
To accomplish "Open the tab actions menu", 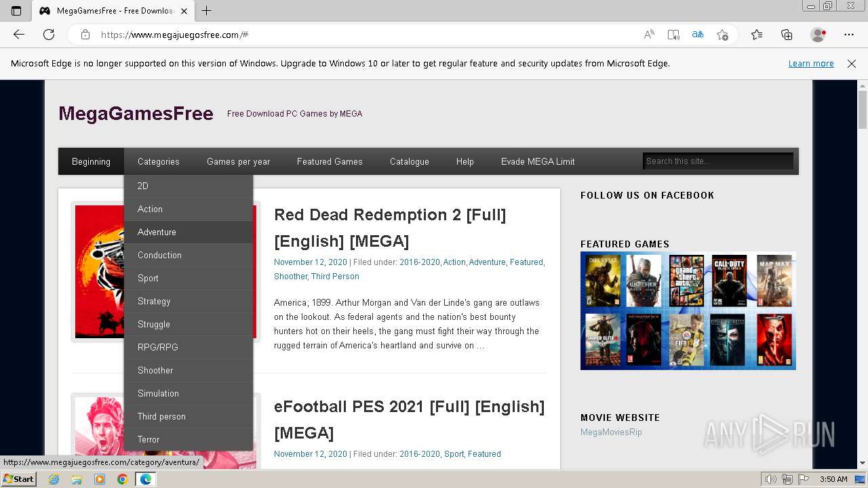I will (16, 11).
